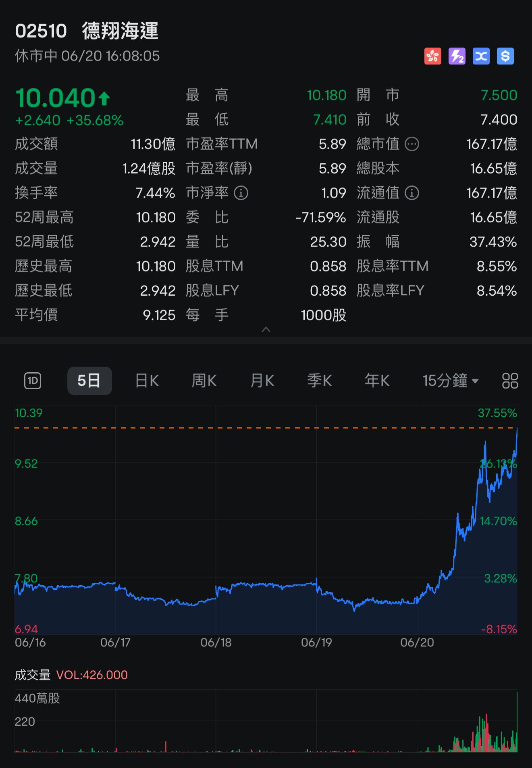
Task: Tap the tallest green volume bar at far right
Action: pyautogui.click(x=517, y=721)
